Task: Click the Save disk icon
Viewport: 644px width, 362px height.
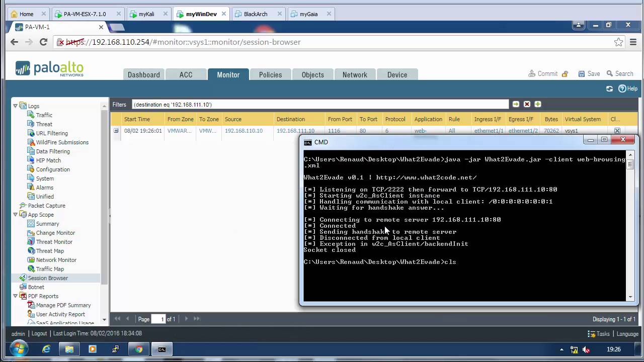Action: pyautogui.click(x=582, y=74)
